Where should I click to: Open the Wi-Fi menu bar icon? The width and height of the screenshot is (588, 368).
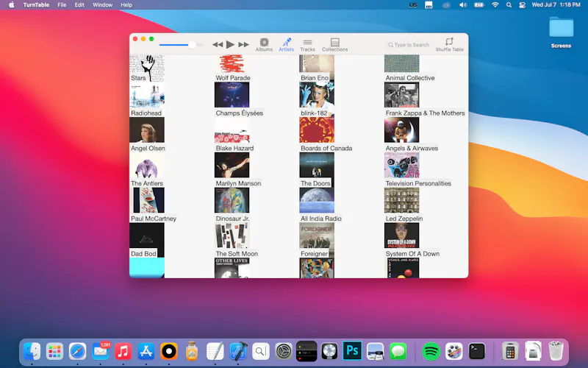495,5
